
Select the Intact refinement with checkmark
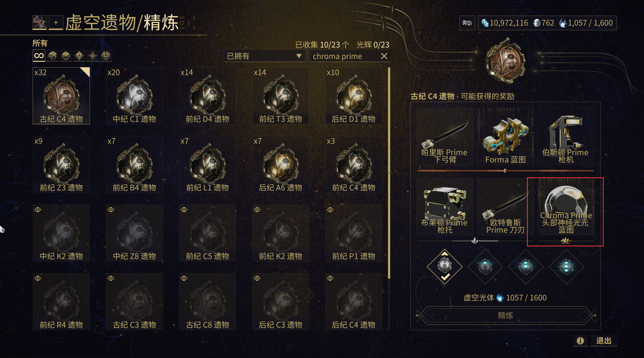[x=445, y=267]
